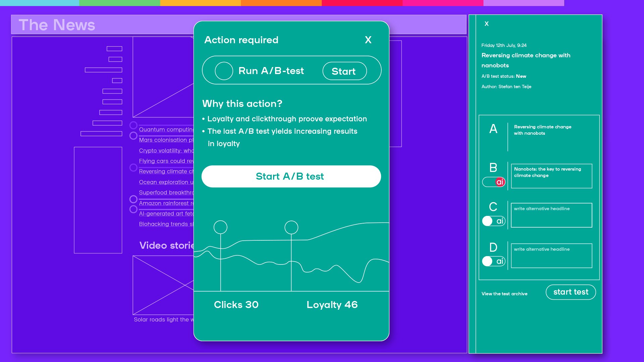Viewport: 644px width, 362px height.
Task: Click the left circular marker on the metrics chart
Action: (x=221, y=227)
